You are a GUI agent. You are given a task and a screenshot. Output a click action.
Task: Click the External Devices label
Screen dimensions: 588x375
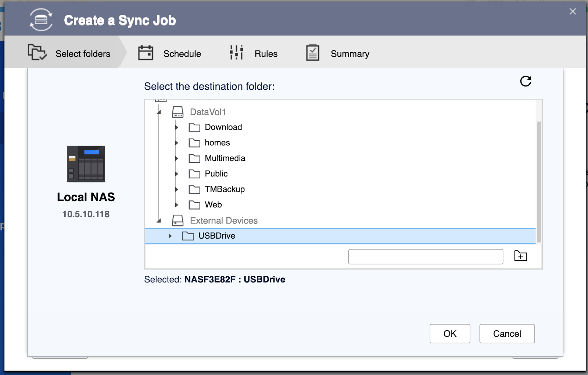coord(224,221)
